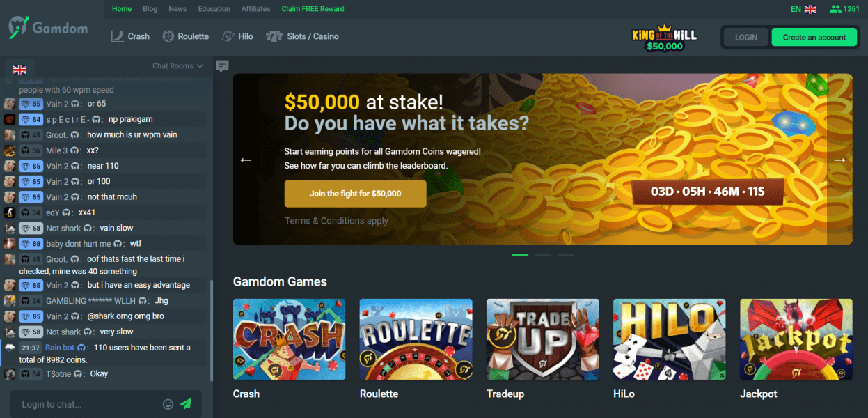Click Join the fight for $50,000
Image resolution: width=868 pixels, height=418 pixels.
click(355, 193)
